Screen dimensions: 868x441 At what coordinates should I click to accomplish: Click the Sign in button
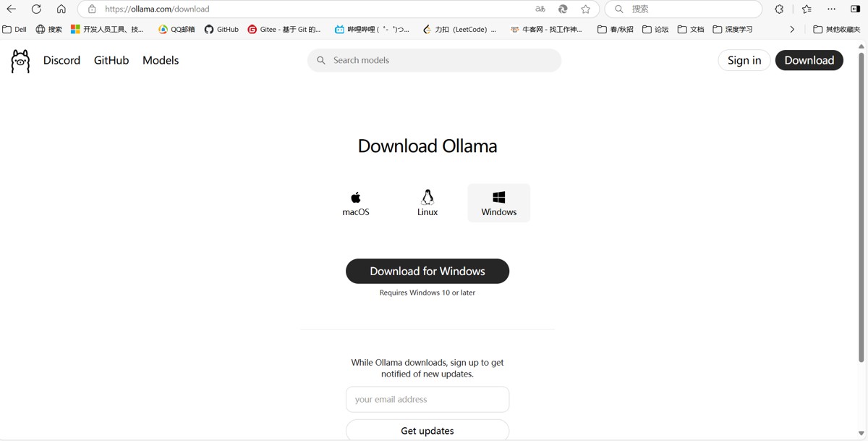pos(744,60)
